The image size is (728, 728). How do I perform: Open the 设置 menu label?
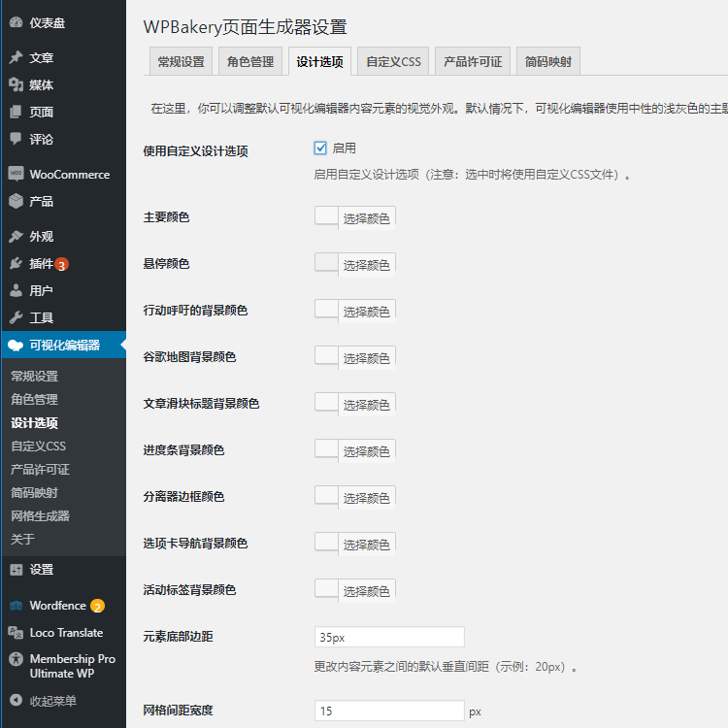click(42, 570)
